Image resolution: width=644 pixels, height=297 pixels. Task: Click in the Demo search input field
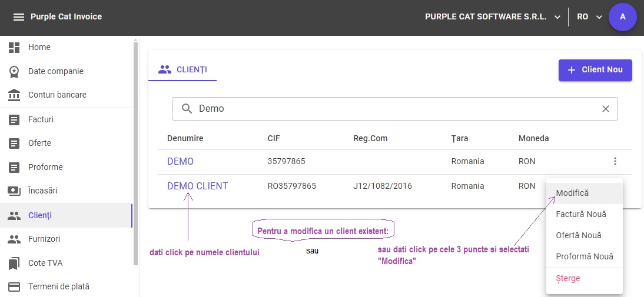394,109
